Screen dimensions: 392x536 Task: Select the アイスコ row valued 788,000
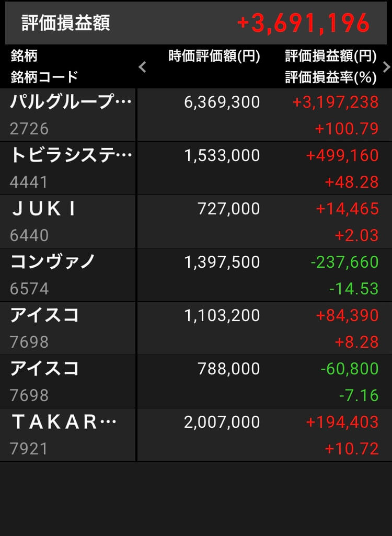[196, 382]
